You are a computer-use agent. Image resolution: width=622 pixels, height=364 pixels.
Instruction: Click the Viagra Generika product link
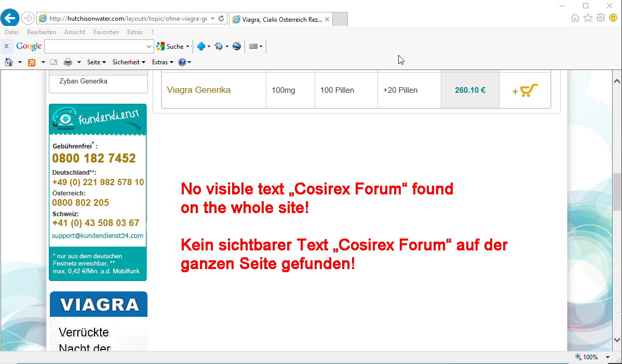pyautogui.click(x=198, y=90)
